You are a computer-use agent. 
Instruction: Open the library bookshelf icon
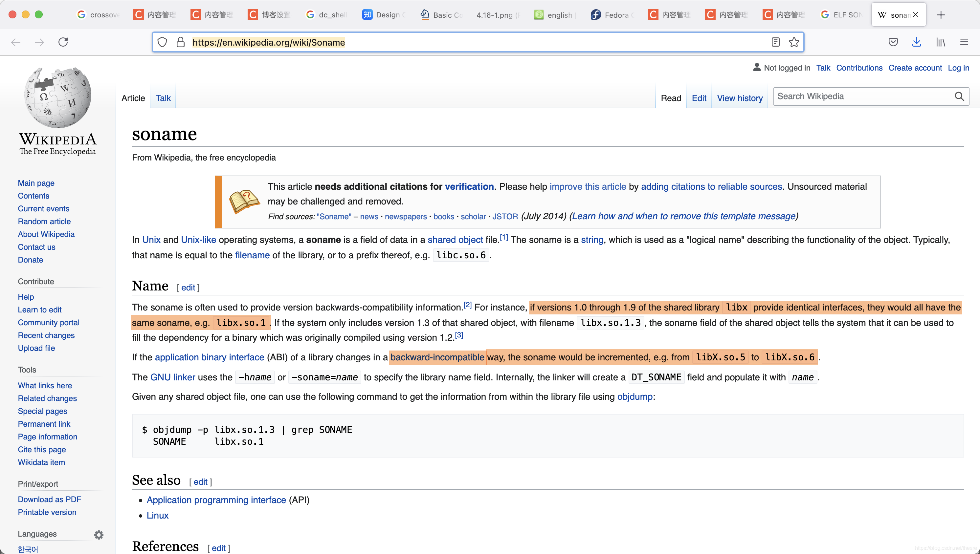[940, 42]
